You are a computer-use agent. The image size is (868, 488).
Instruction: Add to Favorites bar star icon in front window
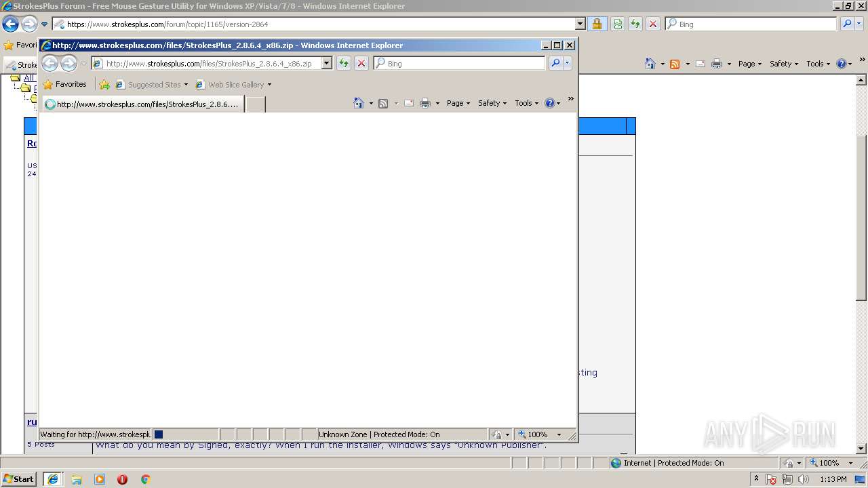104,85
